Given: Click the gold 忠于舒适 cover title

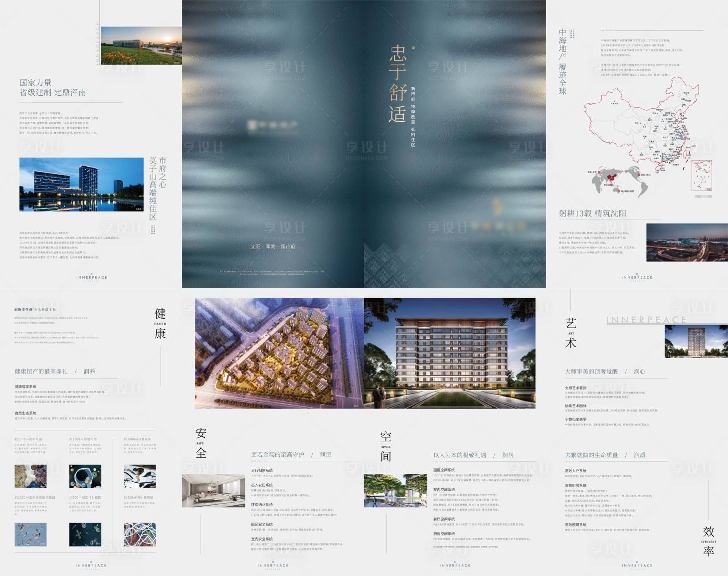Looking at the screenshot, I should click(397, 84).
